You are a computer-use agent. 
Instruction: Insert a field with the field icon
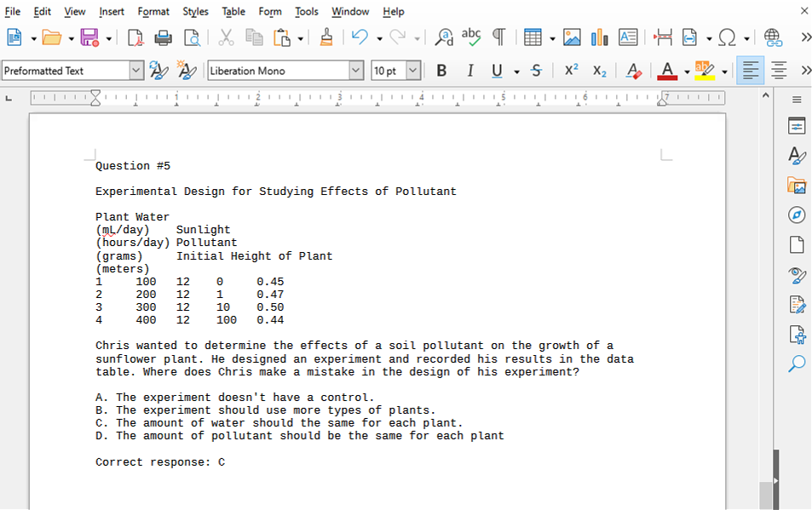pyautogui.click(x=689, y=37)
